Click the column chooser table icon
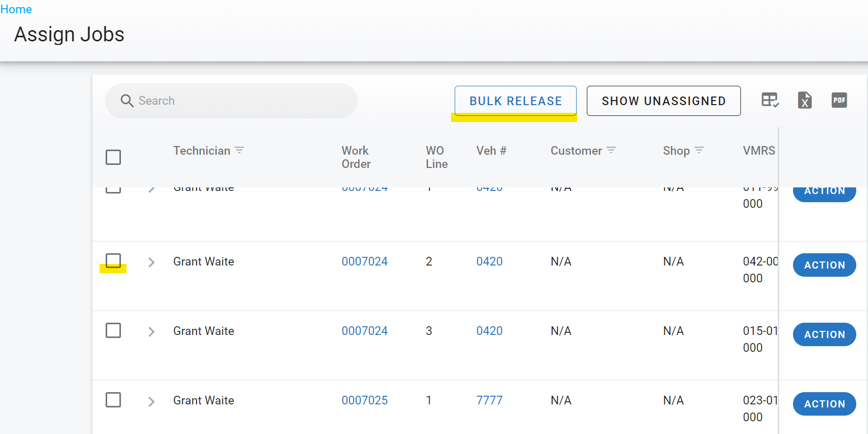This screenshot has width=868, height=434. point(770,100)
